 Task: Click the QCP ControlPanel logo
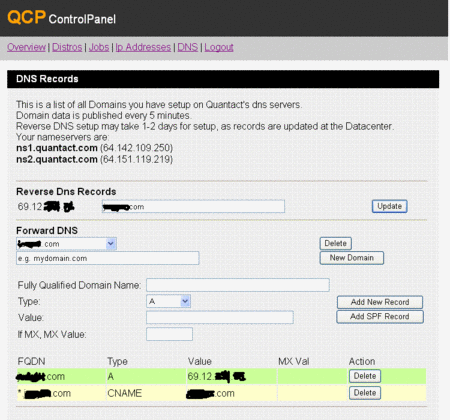pyautogui.click(x=61, y=17)
